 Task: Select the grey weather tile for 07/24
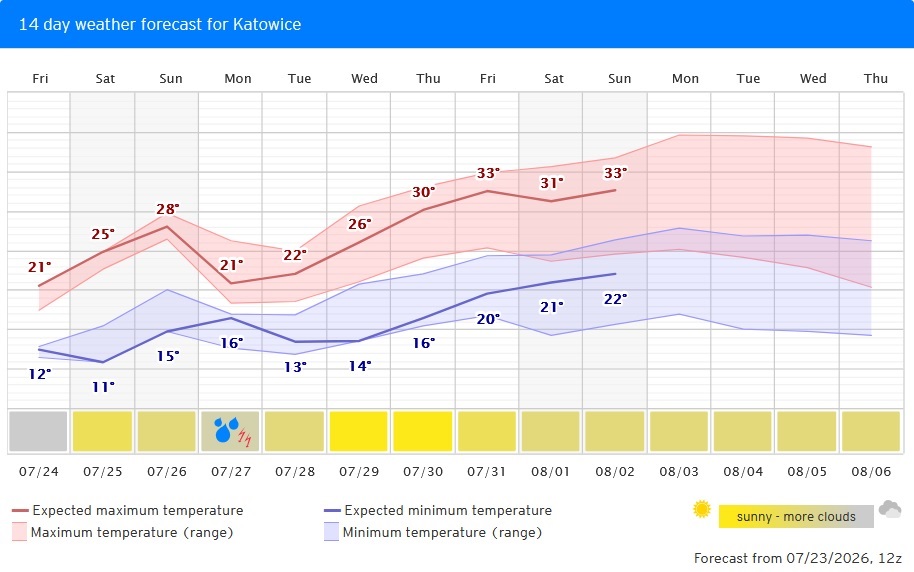38,431
